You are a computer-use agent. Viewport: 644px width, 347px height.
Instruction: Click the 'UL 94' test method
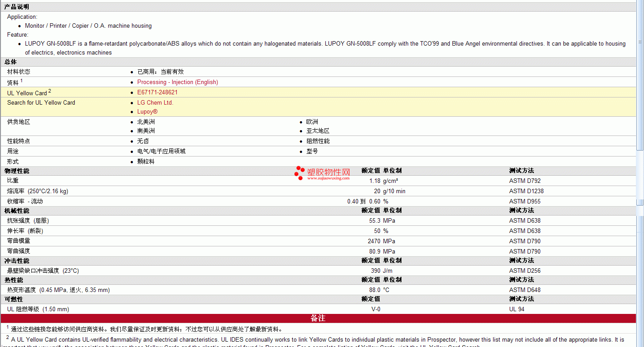tap(517, 309)
